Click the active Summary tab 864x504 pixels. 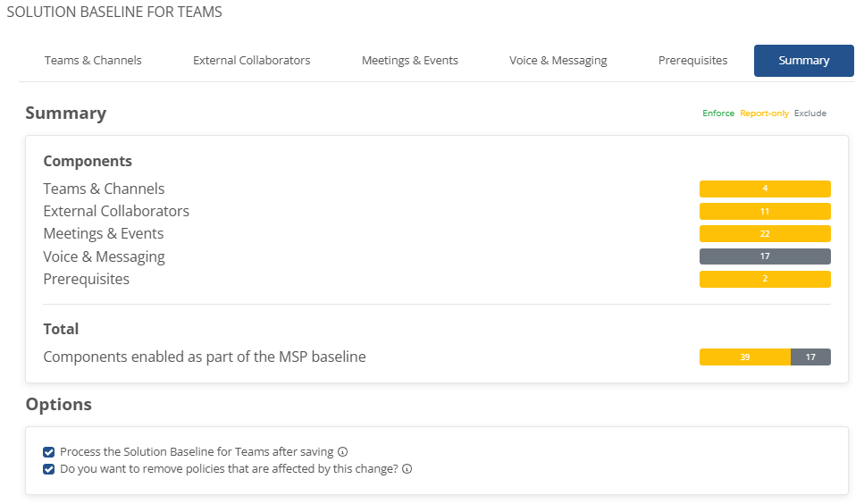(x=804, y=61)
